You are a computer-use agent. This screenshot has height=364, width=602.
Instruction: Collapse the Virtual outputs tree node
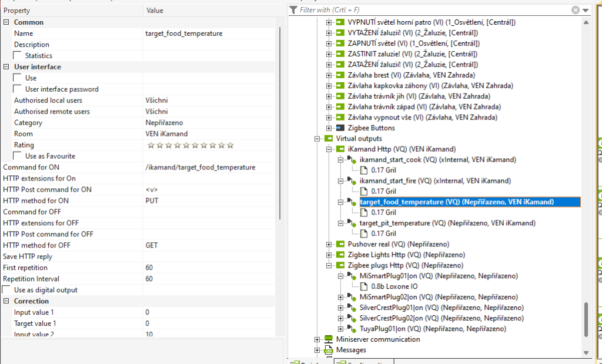[x=317, y=139]
